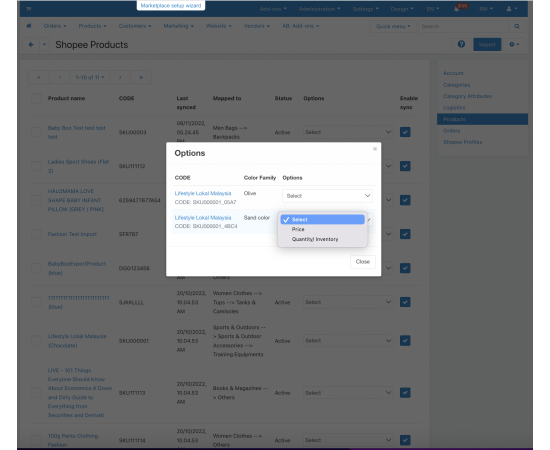Toggle Enable sync for SJKKLLLL row
Viewport: 550px width, 450px height.
point(405,302)
